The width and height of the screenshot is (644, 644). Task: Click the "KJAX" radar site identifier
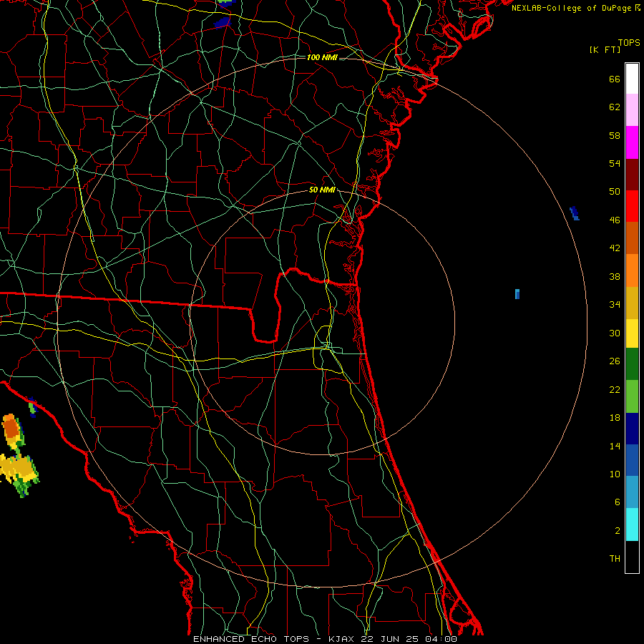coord(342,639)
